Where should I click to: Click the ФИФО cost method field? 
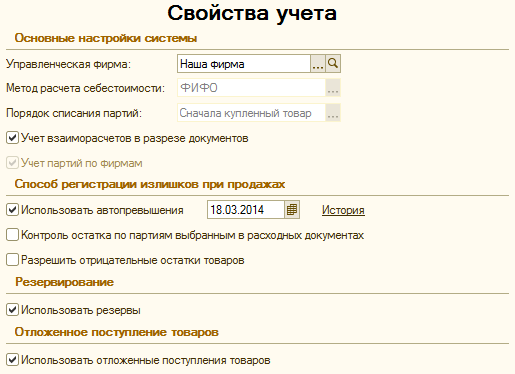pyautogui.click(x=251, y=88)
